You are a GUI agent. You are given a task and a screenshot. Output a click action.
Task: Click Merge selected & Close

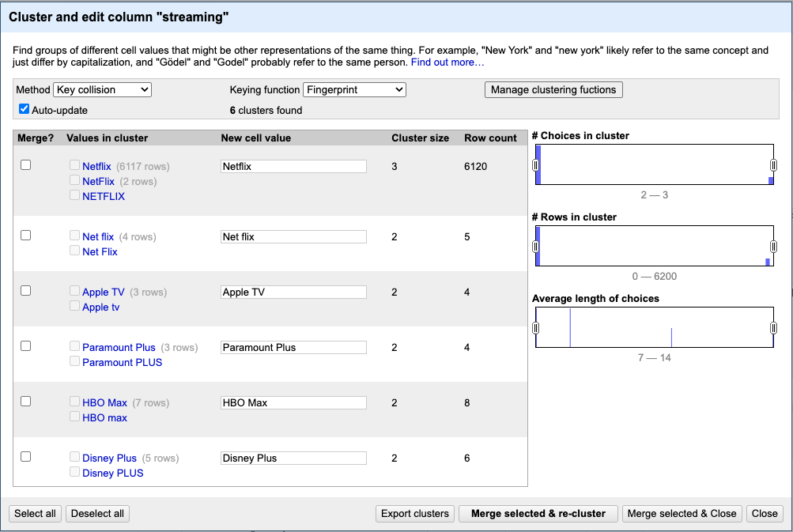(682, 513)
